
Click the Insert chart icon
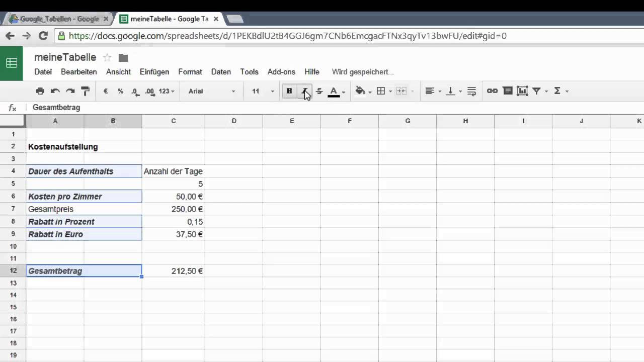[522, 91]
